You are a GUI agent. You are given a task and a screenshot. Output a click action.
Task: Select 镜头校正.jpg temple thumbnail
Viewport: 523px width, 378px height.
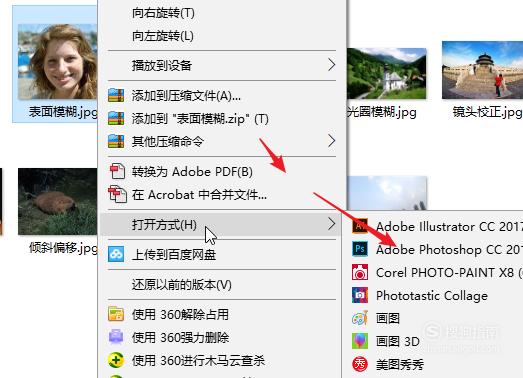(x=482, y=70)
